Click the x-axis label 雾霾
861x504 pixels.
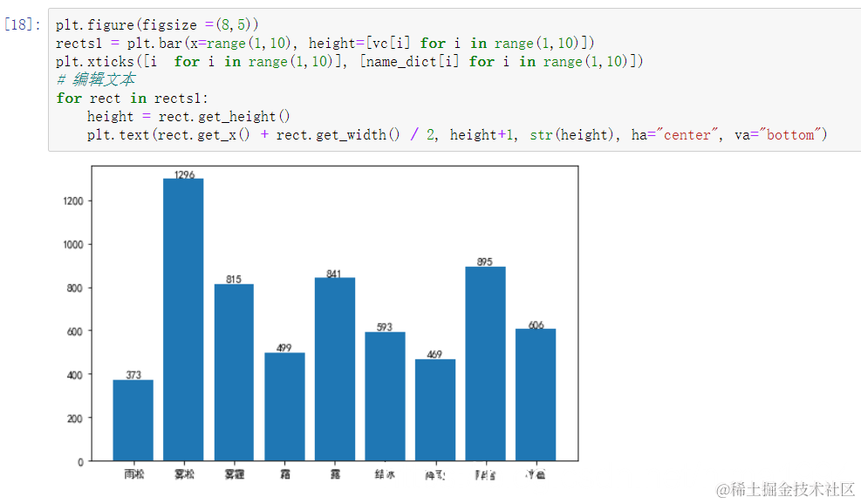235,473
